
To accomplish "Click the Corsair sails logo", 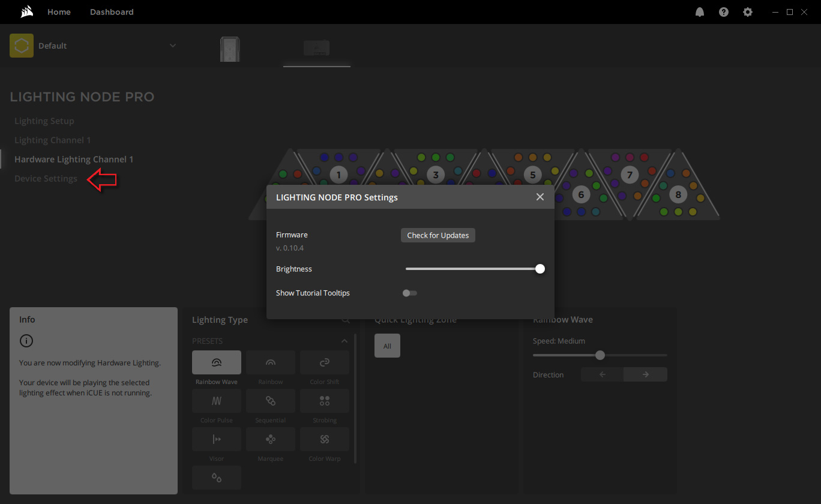I will point(26,12).
